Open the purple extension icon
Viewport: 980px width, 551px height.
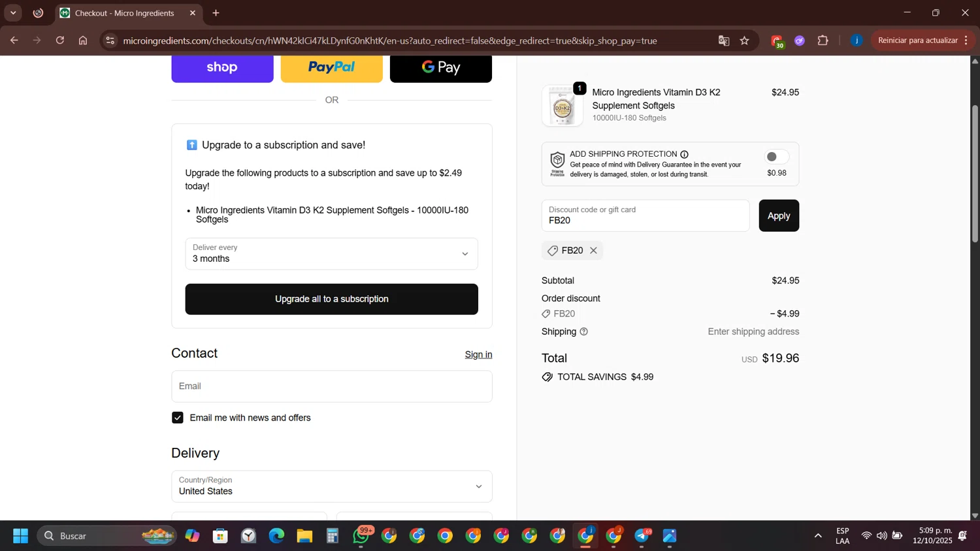pos(800,40)
